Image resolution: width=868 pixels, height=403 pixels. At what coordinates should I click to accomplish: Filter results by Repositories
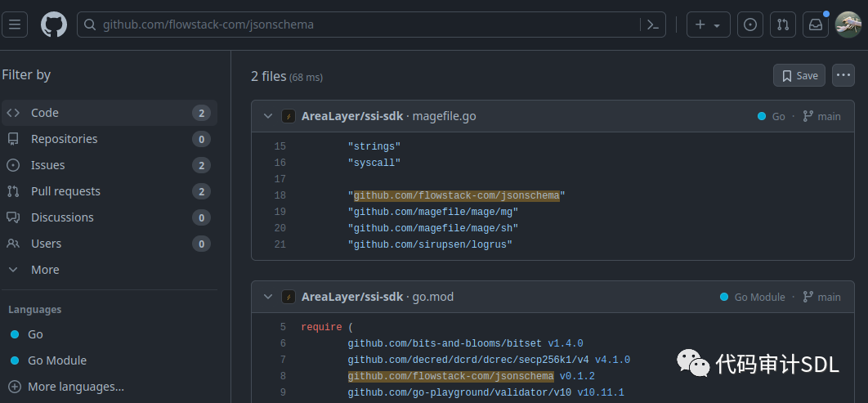click(x=64, y=139)
